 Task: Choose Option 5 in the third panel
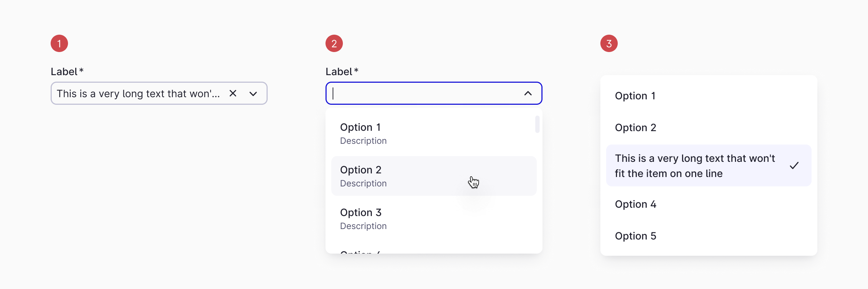[x=635, y=236]
